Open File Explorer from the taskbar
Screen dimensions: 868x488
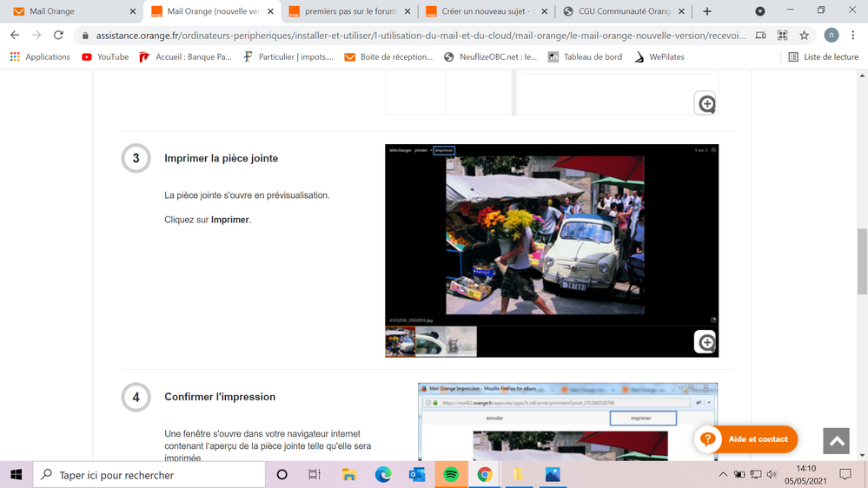tap(349, 475)
